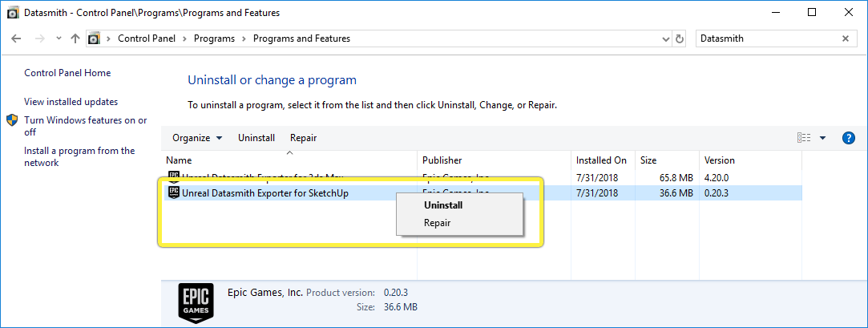Open Turn Windows features on or off
The height and width of the screenshot is (328, 868).
86,126
